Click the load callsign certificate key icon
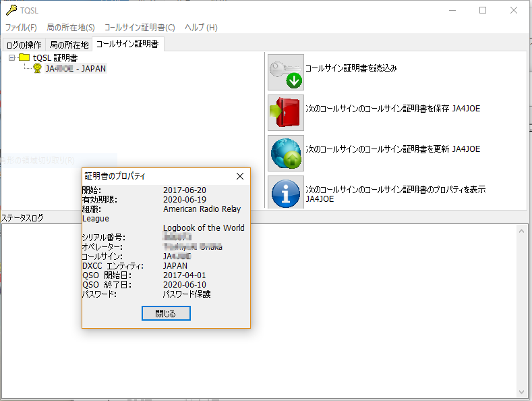Screen dimensions: 532x401 [x=286, y=72]
